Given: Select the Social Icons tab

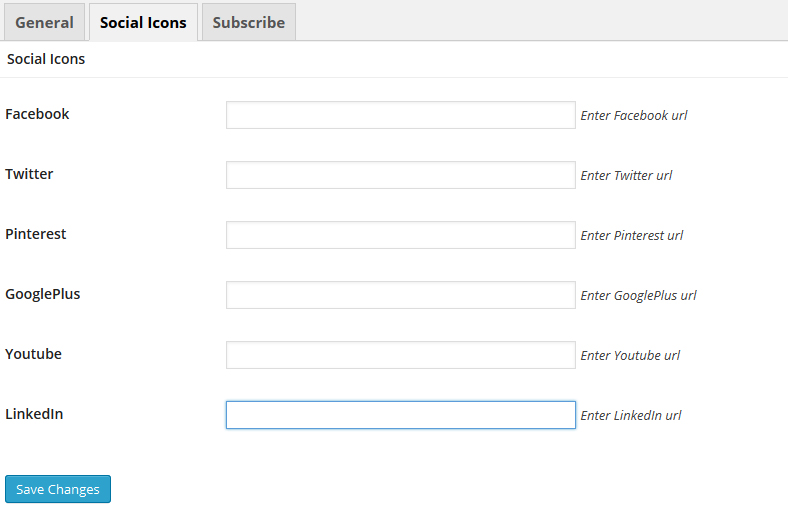Looking at the screenshot, I should coord(143,22).
